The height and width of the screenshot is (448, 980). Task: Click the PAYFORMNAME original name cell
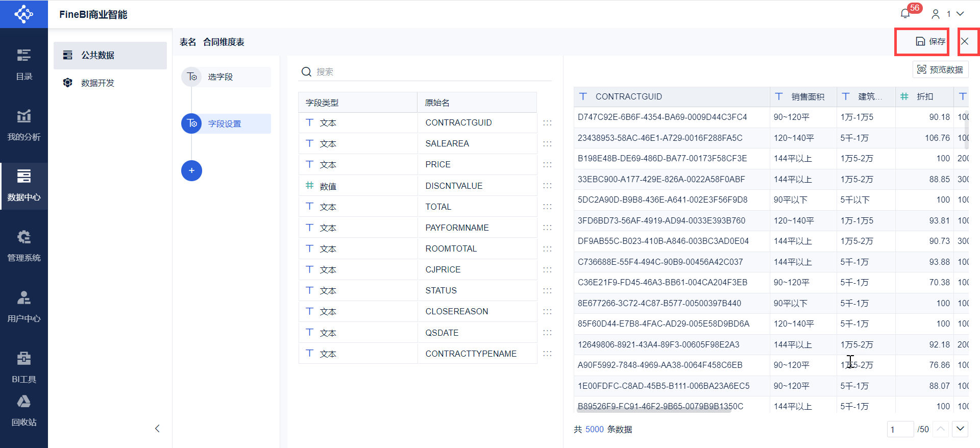477,228
